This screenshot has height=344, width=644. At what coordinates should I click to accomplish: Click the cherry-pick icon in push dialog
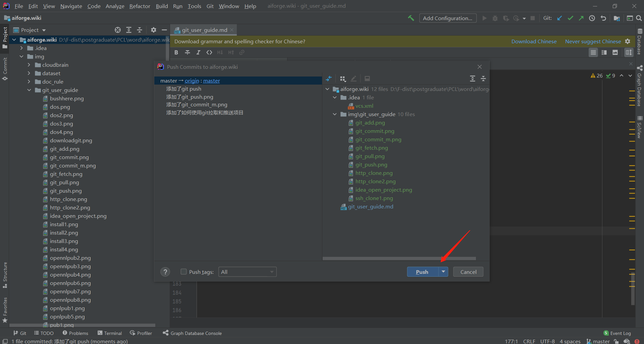click(x=329, y=79)
